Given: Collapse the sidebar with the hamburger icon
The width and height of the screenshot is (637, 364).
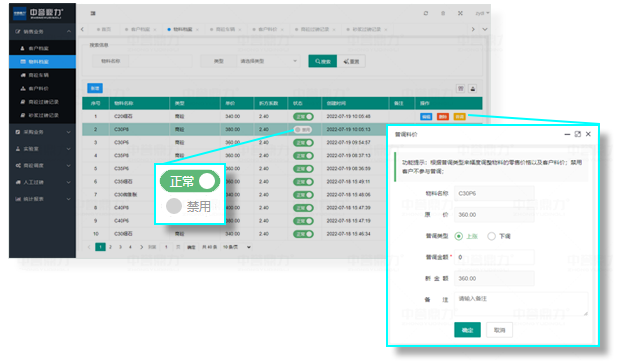Looking at the screenshot, I should pos(93,13).
